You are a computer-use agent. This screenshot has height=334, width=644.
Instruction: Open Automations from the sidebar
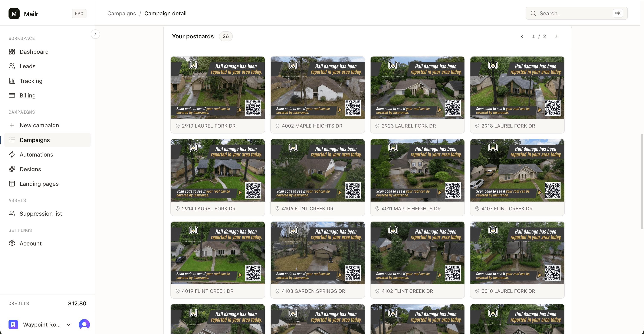tap(47, 154)
